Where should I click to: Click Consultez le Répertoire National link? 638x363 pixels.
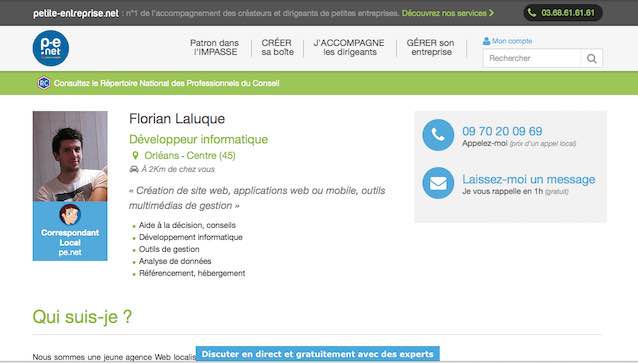point(166,83)
